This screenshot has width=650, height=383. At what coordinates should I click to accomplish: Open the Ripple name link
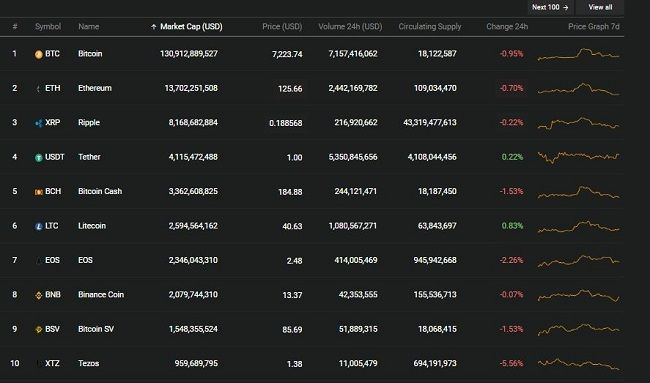[89, 122]
